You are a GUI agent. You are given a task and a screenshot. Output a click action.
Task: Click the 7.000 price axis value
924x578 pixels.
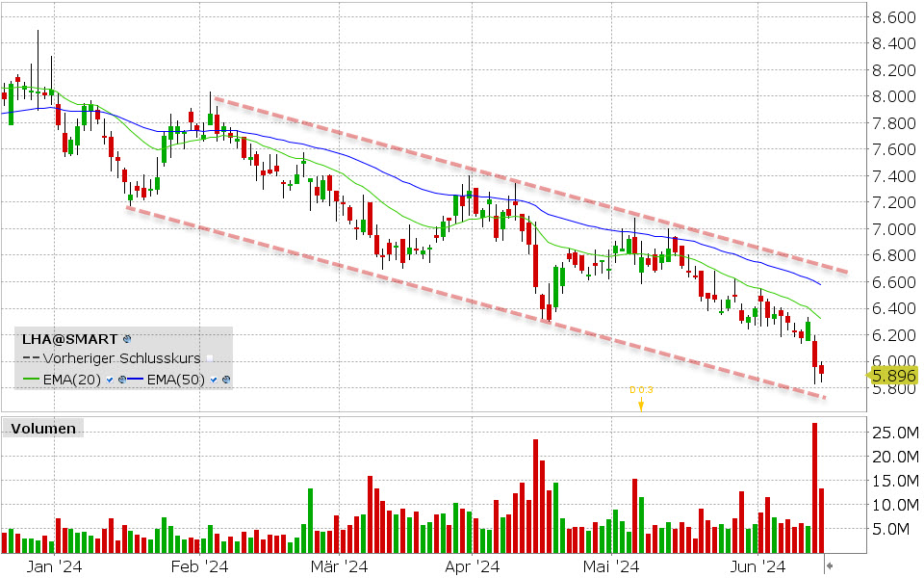894,229
